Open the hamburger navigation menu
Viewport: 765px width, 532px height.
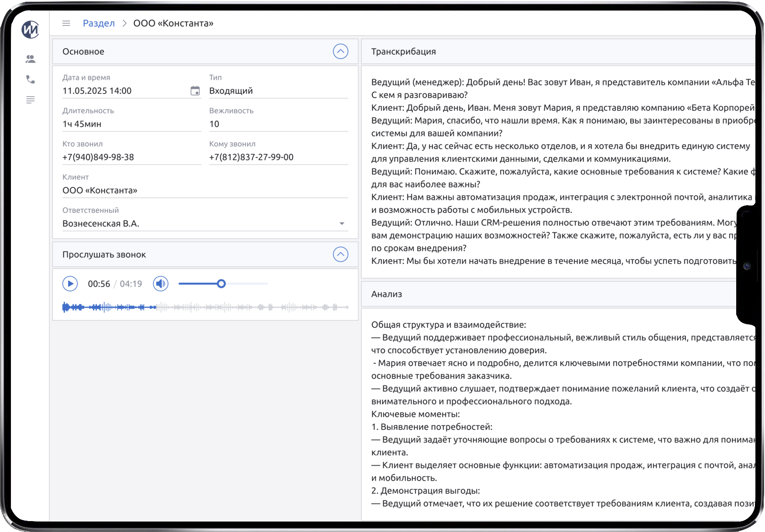click(66, 23)
